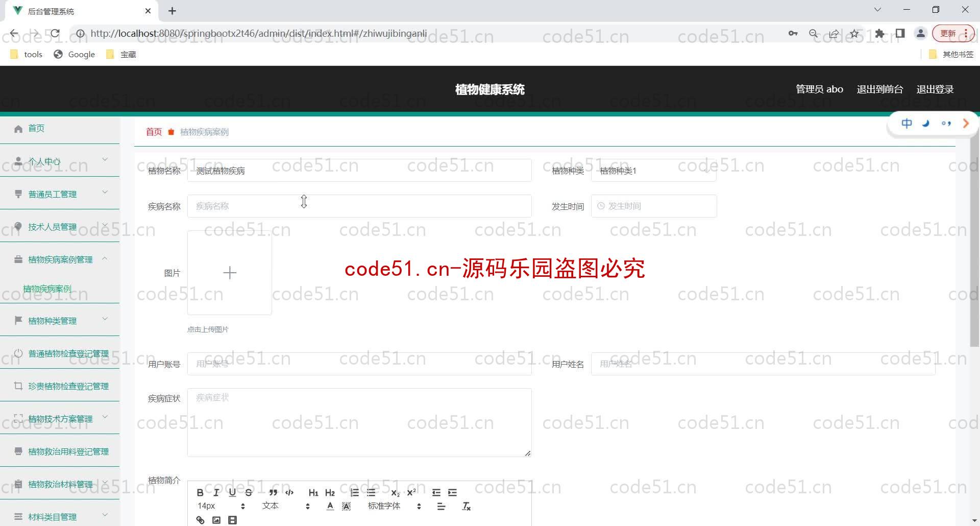Open the tools bookmark folder
The image size is (980, 526).
27,54
